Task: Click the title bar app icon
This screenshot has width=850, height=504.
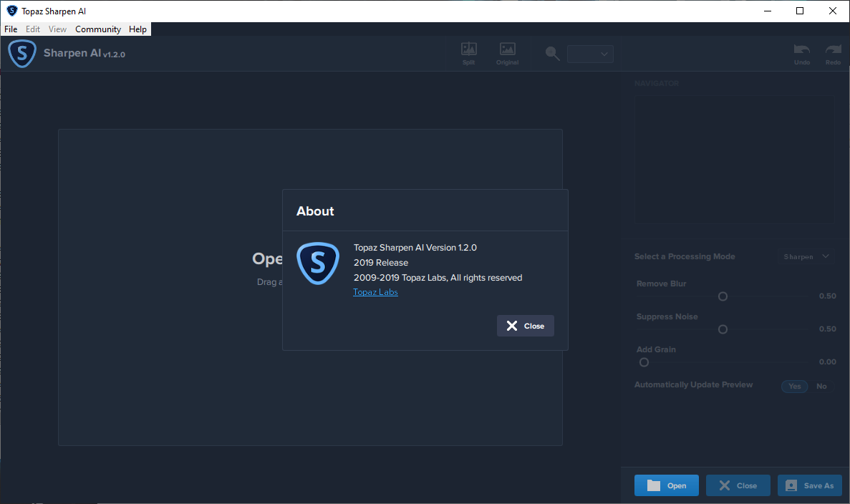Action: click(11, 11)
